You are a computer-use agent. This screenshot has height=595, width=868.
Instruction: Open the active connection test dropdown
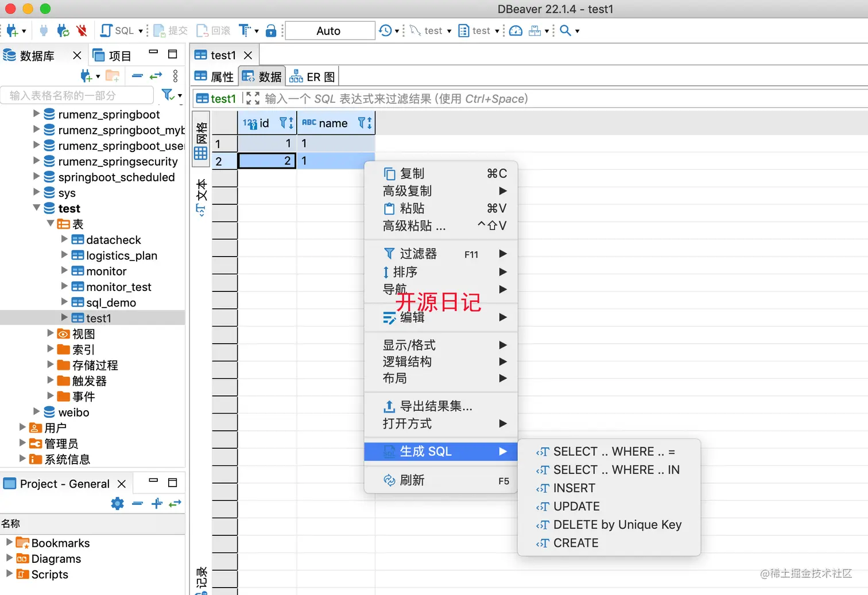point(431,30)
